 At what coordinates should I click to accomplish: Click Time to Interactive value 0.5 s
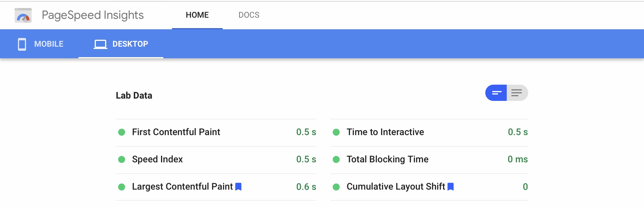pyautogui.click(x=518, y=132)
